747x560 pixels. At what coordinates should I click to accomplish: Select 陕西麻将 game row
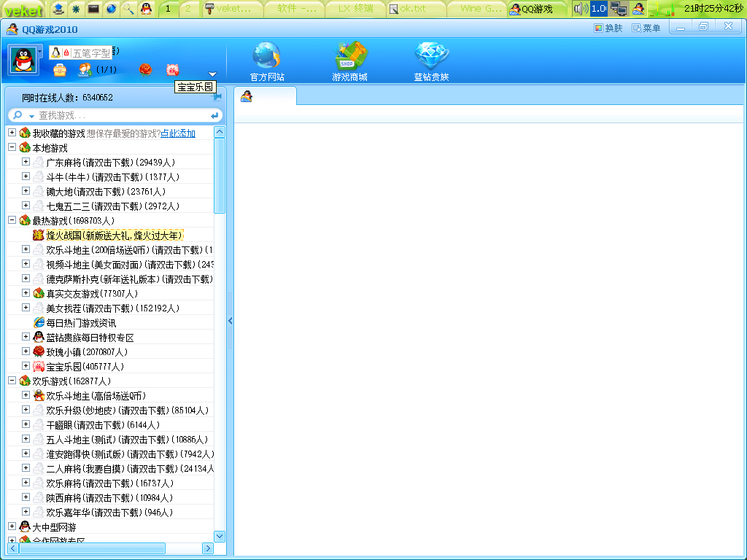tap(109, 497)
